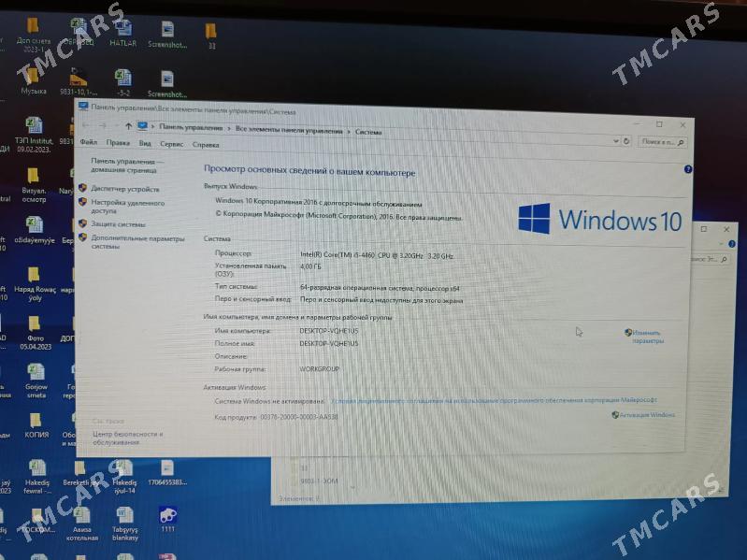Click Активация Windows link
747x560 pixels.
pyautogui.click(x=647, y=414)
